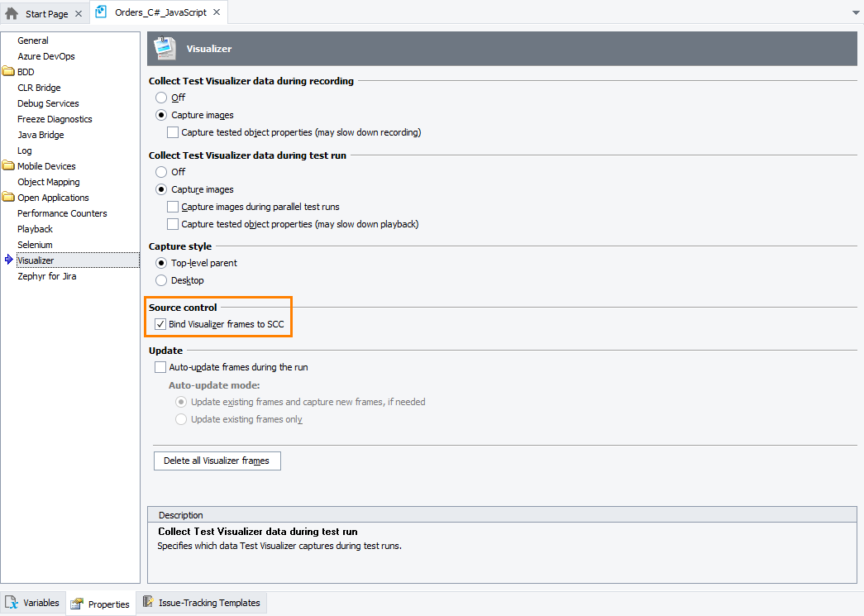Viewport: 864px width, 616px height.
Task: Click the Orders_C#_JavaScript project tab icon
Action: [x=101, y=12]
